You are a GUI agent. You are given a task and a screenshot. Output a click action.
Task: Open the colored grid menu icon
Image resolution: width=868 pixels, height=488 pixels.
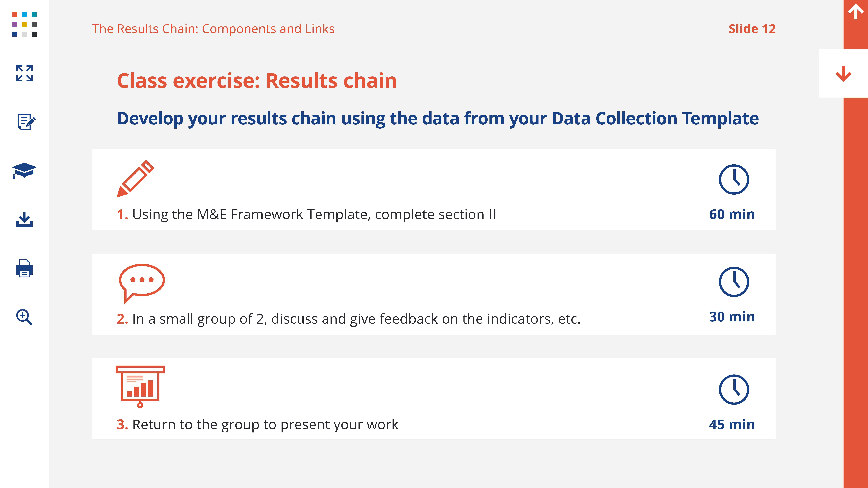pyautogui.click(x=24, y=24)
